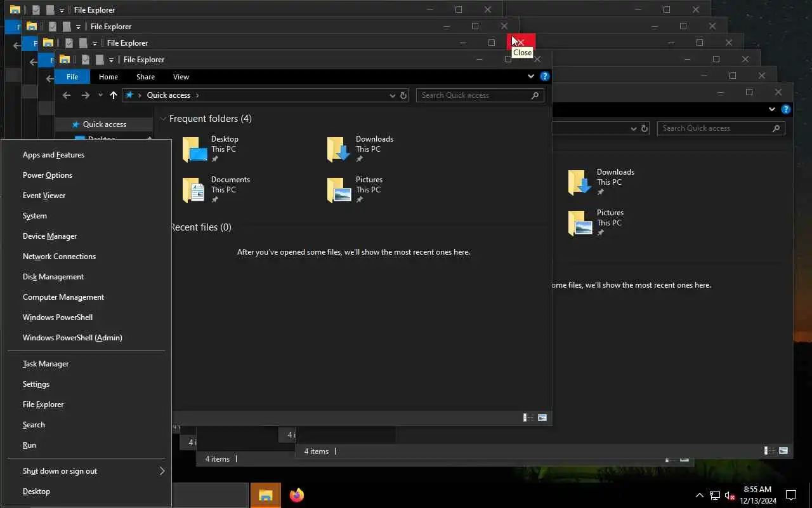This screenshot has width=812, height=508.
Task: Switch to the View ribbon tab
Action: point(181,77)
